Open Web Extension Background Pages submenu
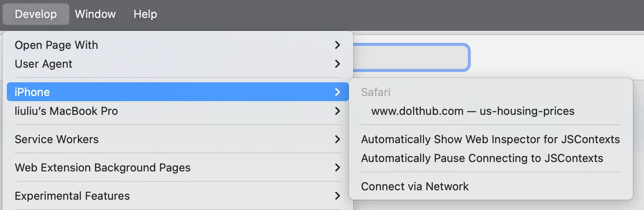 103,168
